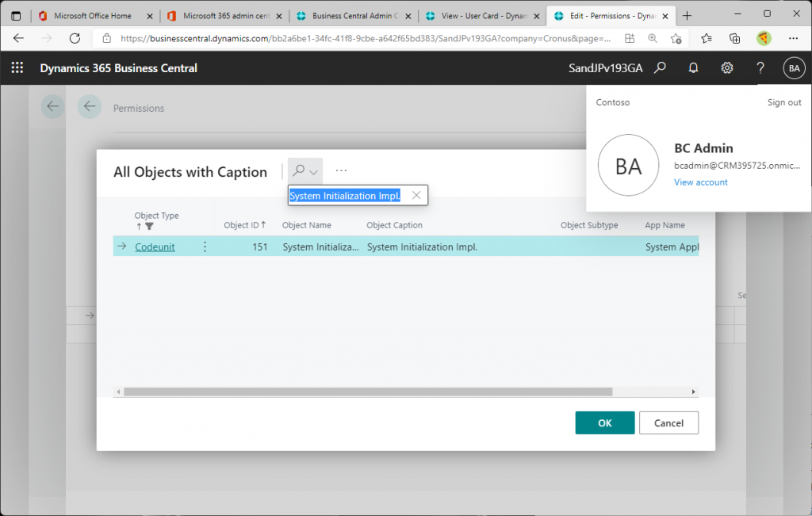Click the bcadmin email address in account panel
The height and width of the screenshot is (516, 812).
click(x=737, y=166)
